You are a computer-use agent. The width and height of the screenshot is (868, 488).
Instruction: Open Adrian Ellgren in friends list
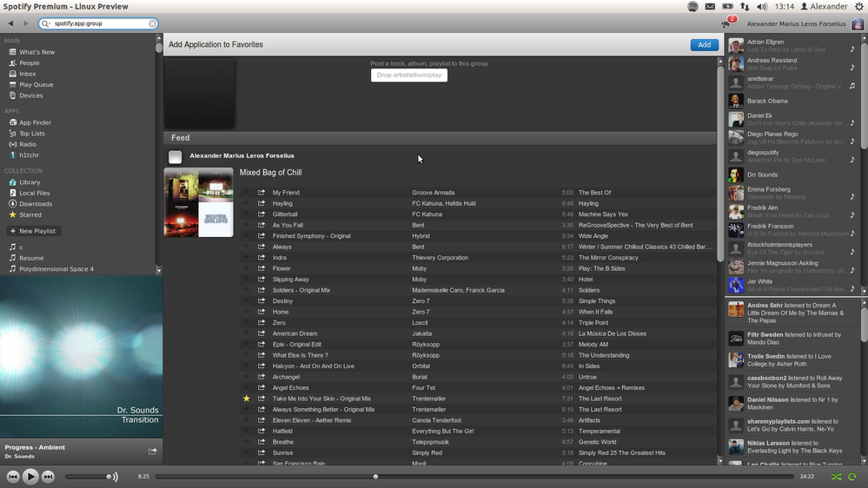pos(765,42)
